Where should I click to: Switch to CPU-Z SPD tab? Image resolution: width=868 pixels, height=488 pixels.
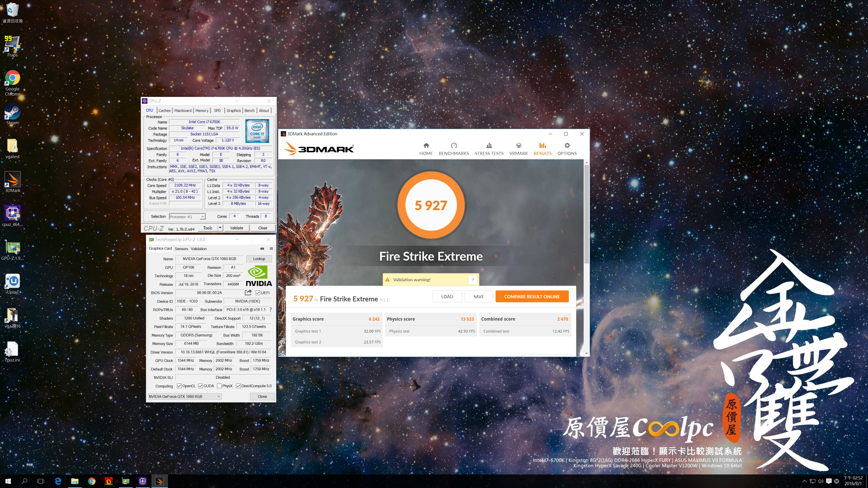click(x=217, y=110)
